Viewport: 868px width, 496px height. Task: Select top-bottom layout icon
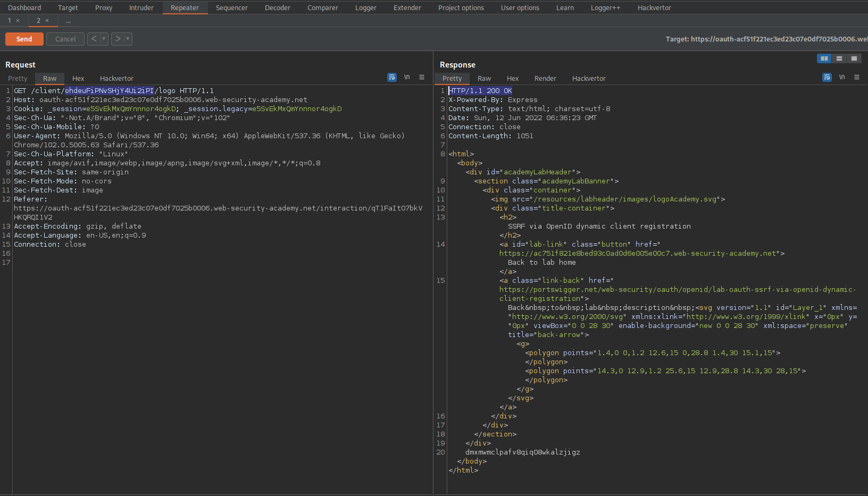839,58
